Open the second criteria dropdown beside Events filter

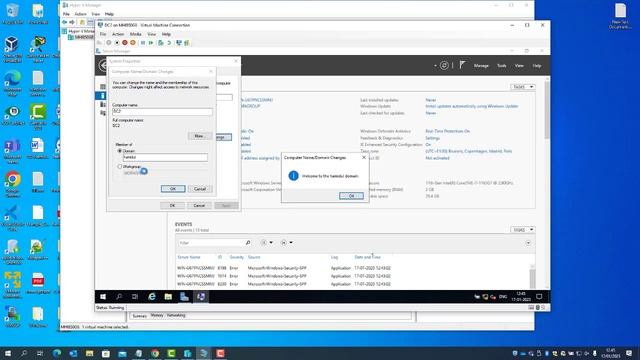pos(287,243)
